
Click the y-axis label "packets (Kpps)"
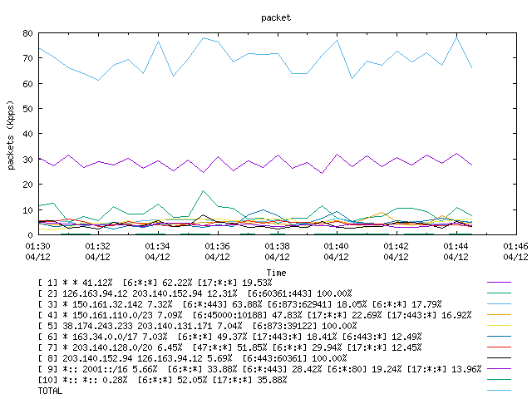click(x=11, y=135)
